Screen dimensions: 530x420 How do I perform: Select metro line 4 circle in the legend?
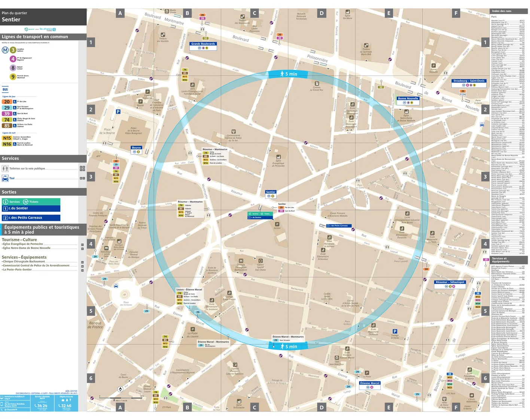[13, 59]
